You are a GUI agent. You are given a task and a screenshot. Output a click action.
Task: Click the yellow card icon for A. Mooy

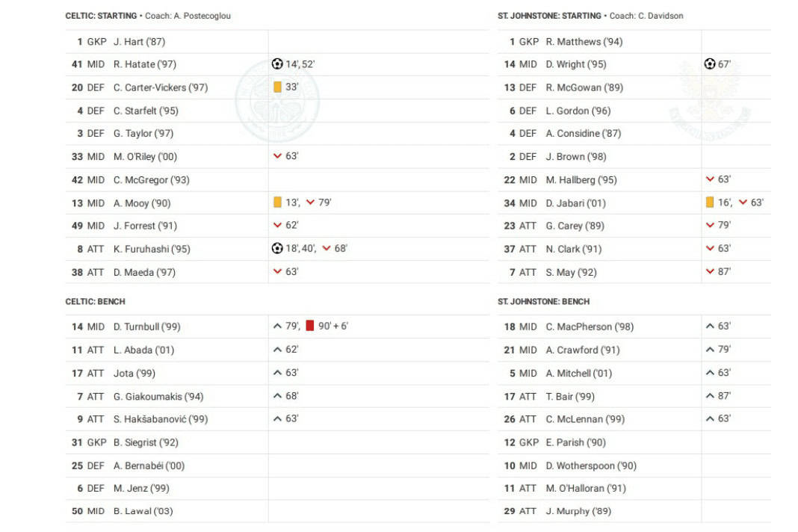point(277,202)
